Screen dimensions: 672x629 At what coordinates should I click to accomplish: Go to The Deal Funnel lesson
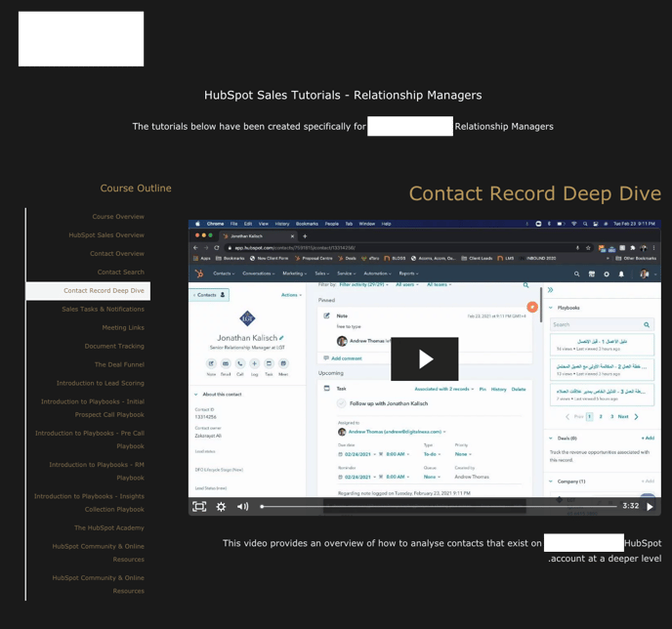click(119, 365)
